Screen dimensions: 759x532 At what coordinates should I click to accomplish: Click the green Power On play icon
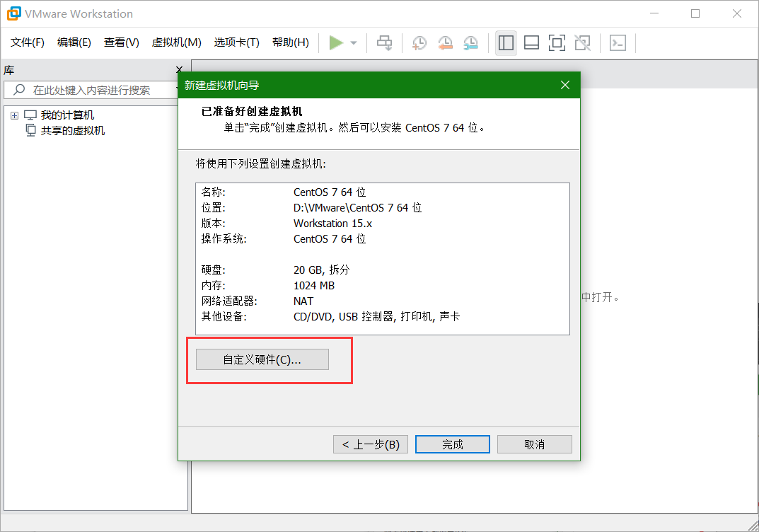336,42
